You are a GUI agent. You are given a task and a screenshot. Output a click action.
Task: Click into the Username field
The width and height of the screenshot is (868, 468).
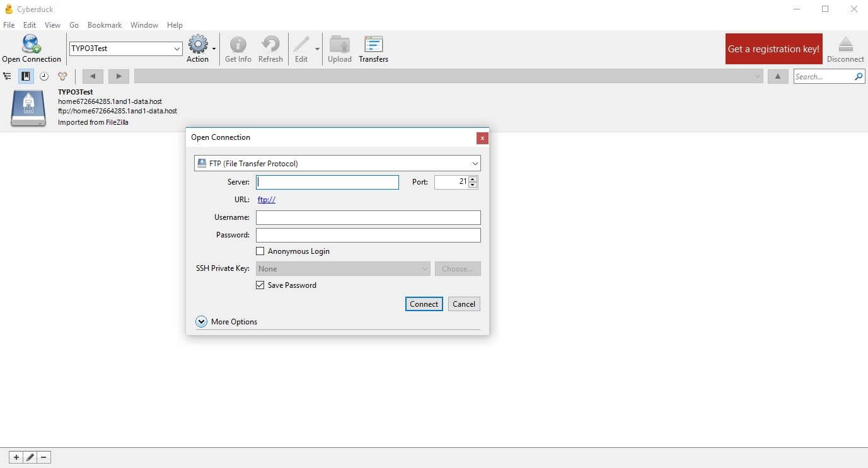tap(368, 217)
